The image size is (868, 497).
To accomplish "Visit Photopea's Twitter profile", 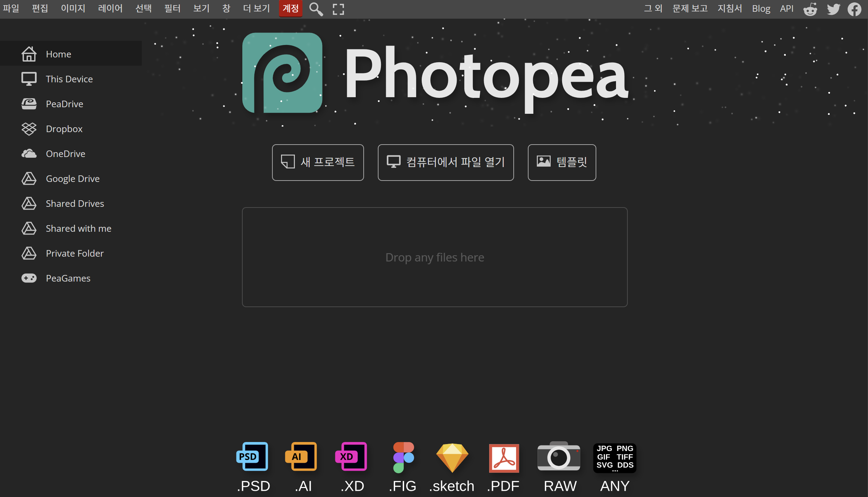I will [833, 9].
